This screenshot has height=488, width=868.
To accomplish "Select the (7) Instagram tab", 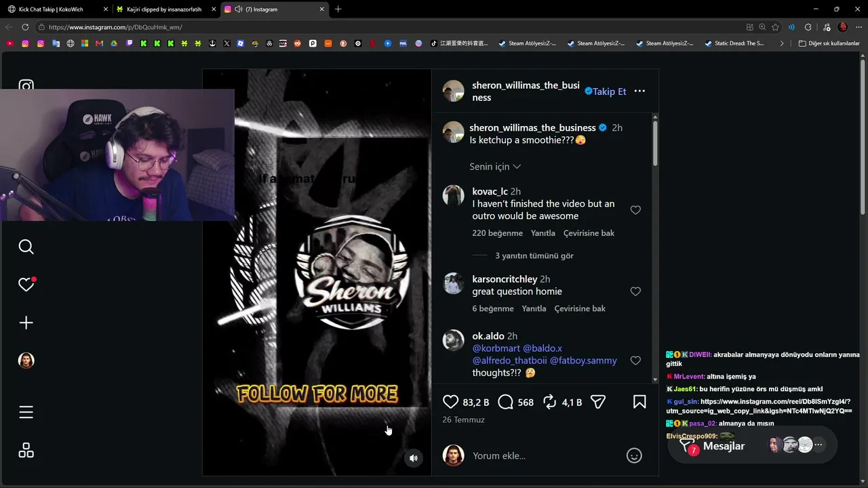I will [x=274, y=9].
